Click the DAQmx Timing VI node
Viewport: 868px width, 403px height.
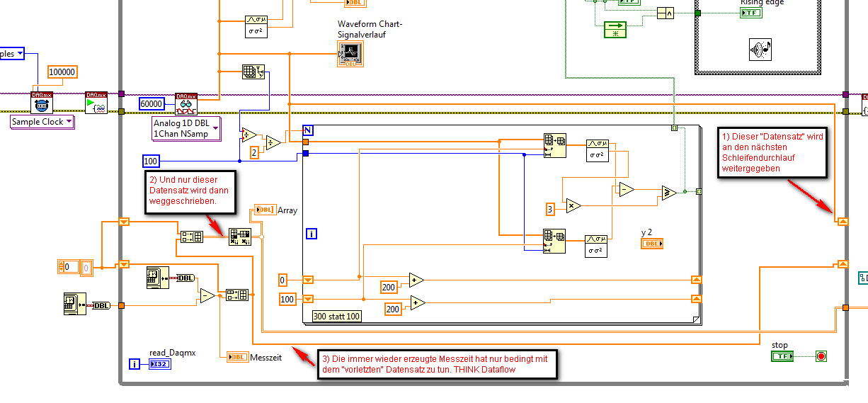(x=42, y=103)
